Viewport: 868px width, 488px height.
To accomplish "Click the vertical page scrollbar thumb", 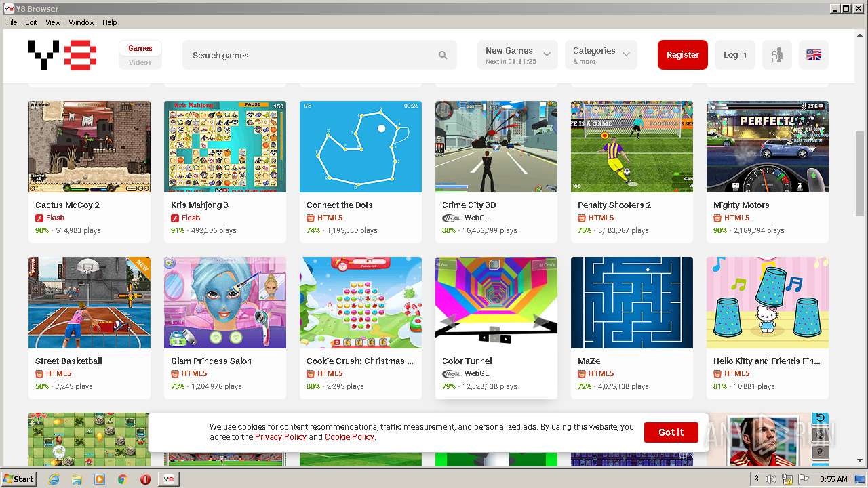I will point(861,174).
